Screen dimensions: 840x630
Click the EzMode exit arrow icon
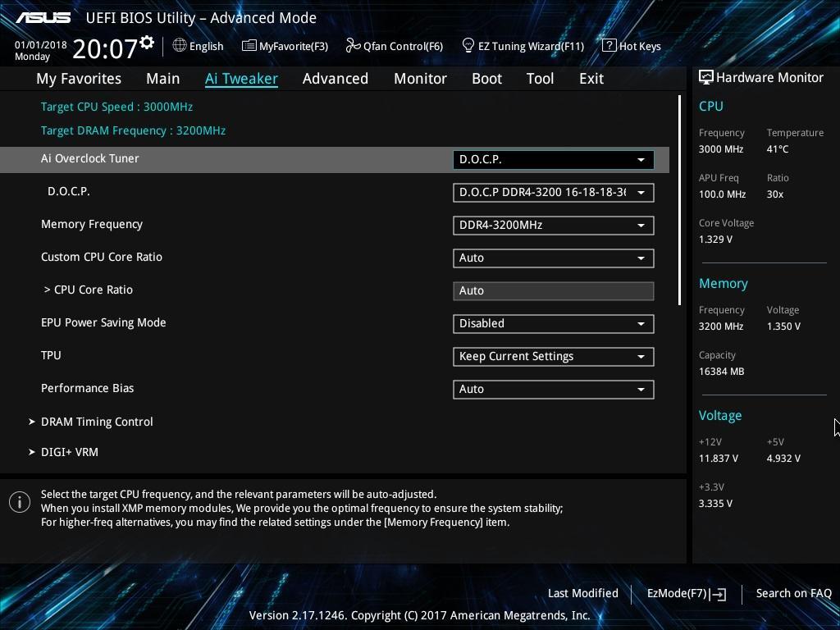pos(719,594)
